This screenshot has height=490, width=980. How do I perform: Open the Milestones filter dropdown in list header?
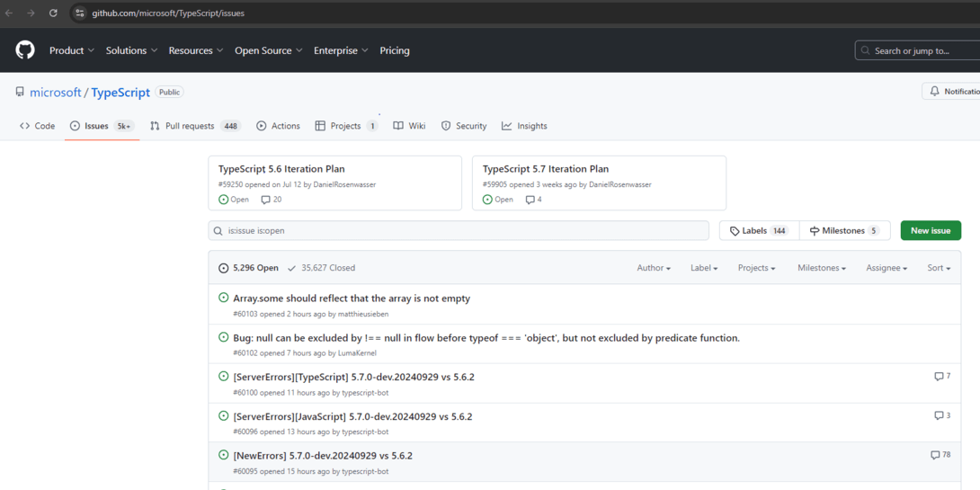click(x=821, y=268)
